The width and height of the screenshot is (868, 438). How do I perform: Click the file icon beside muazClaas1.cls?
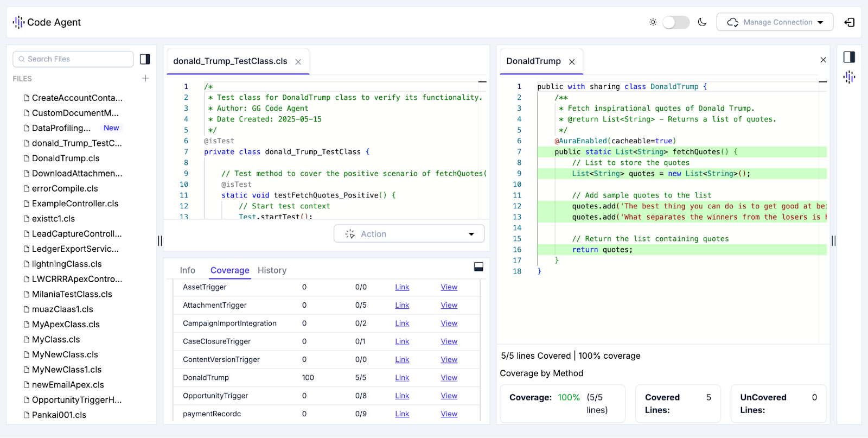coord(27,309)
